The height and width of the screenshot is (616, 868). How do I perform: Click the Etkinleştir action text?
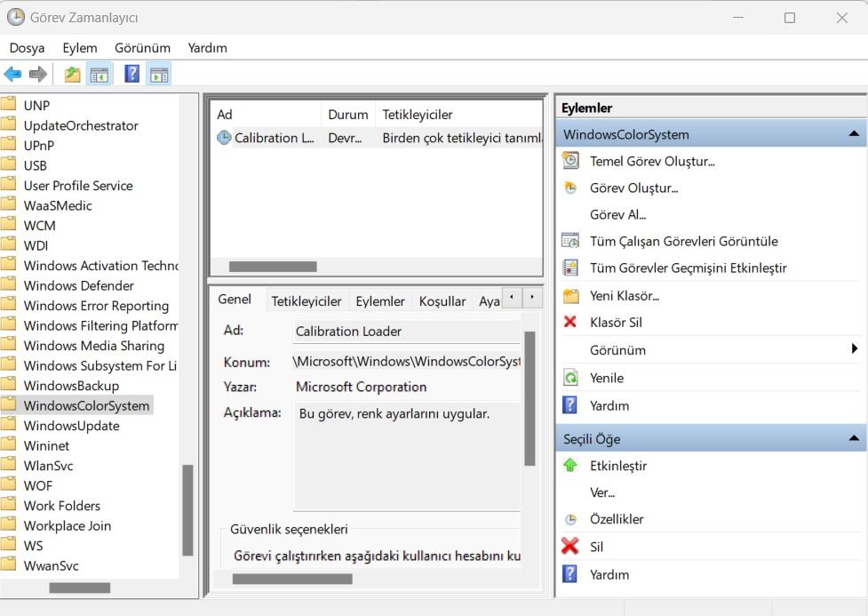pyautogui.click(x=618, y=466)
